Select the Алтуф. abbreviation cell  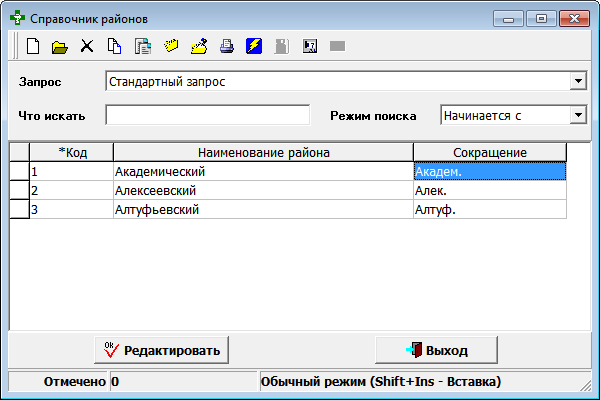489,209
